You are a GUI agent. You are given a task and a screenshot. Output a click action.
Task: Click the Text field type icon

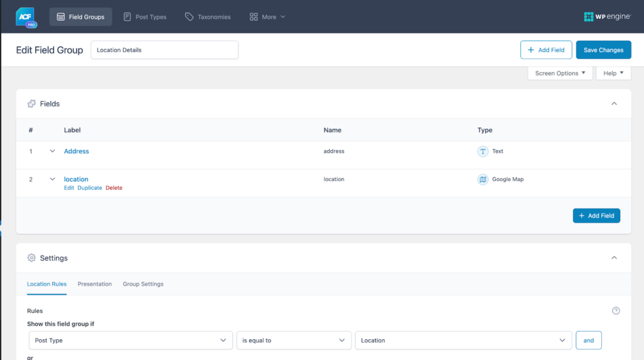click(x=483, y=151)
